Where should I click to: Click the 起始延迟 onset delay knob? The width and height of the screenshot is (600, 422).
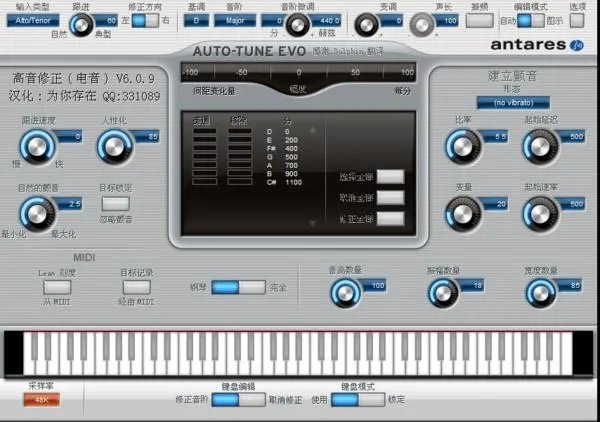[x=540, y=147]
